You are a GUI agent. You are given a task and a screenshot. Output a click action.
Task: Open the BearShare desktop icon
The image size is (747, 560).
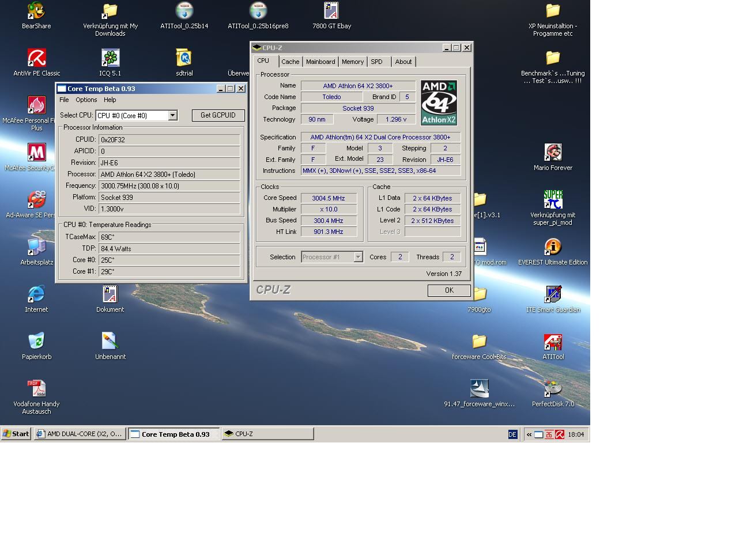click(36, 10)
